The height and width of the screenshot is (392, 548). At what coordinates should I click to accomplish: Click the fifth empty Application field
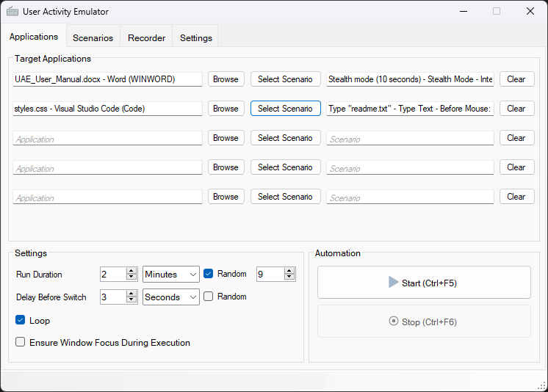click(x=107, y=197)
